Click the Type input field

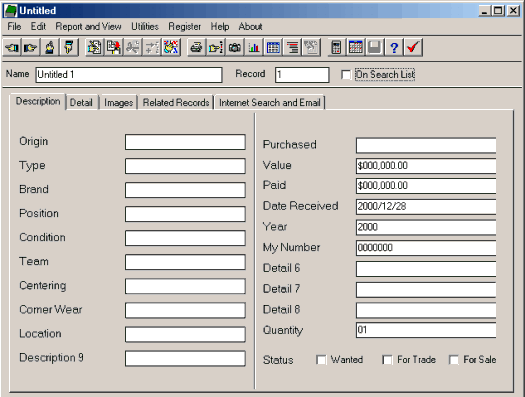(x=185, y=166)
